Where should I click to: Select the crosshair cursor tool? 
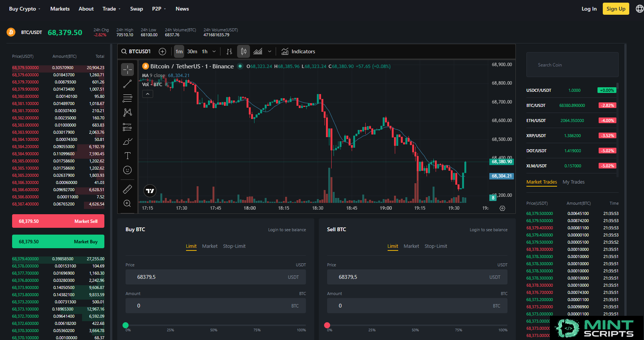pos(127,70)
